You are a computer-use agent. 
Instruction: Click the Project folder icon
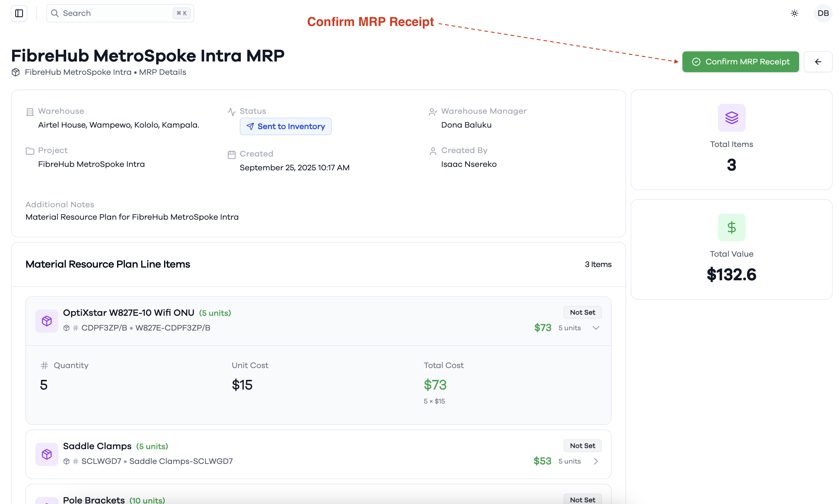(30, 151)
